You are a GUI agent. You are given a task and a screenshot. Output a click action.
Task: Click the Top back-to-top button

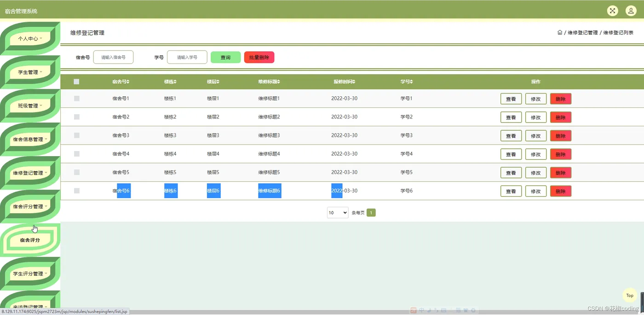pyautogui.click(x=630, y=296)
